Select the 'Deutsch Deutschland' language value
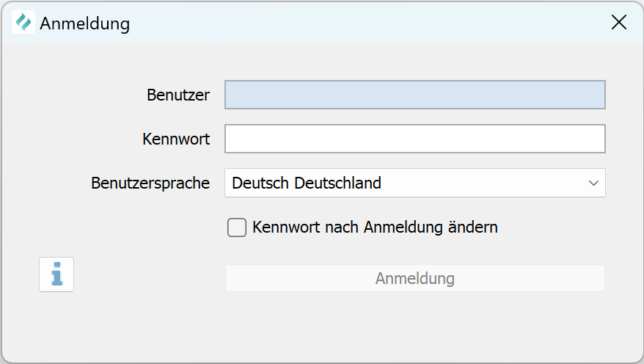The height and width of the screenshot is (364, 644). (307, 183)
